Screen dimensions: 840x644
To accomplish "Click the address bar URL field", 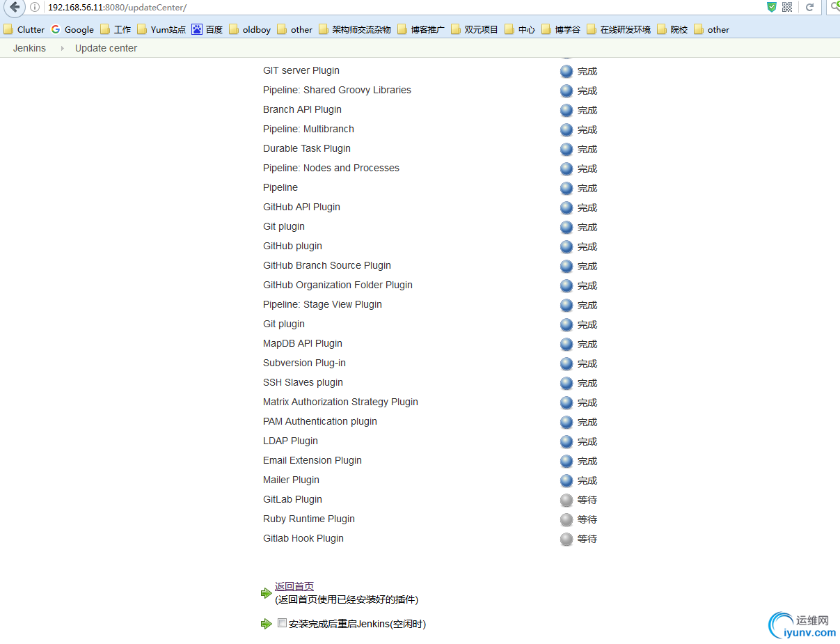I will 404,7.
